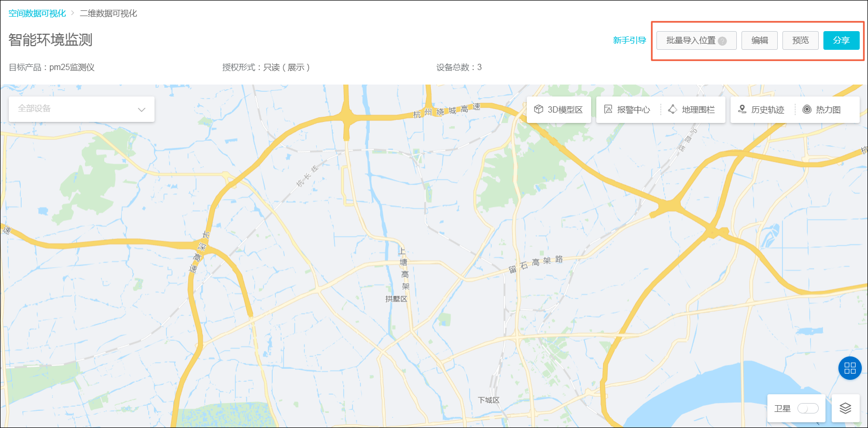
Task: Click the 批量导入位置 button
Action: point(696,40)
